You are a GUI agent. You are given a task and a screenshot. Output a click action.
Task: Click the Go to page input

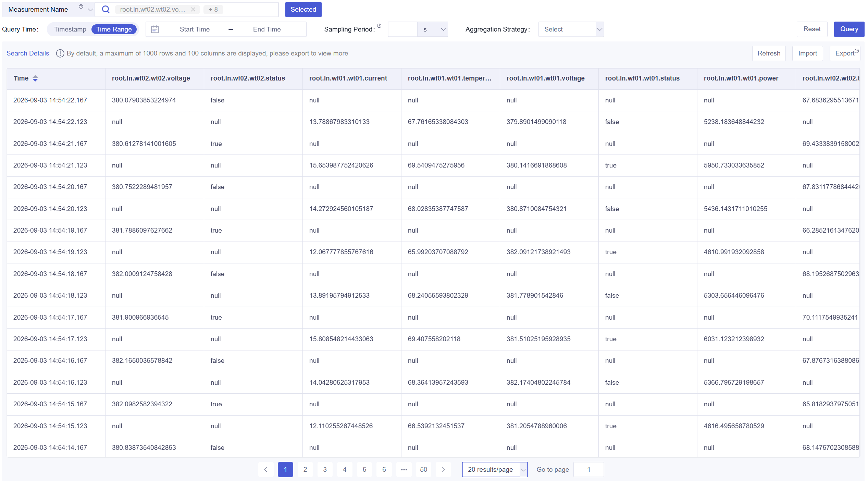[x=588, y=470]
